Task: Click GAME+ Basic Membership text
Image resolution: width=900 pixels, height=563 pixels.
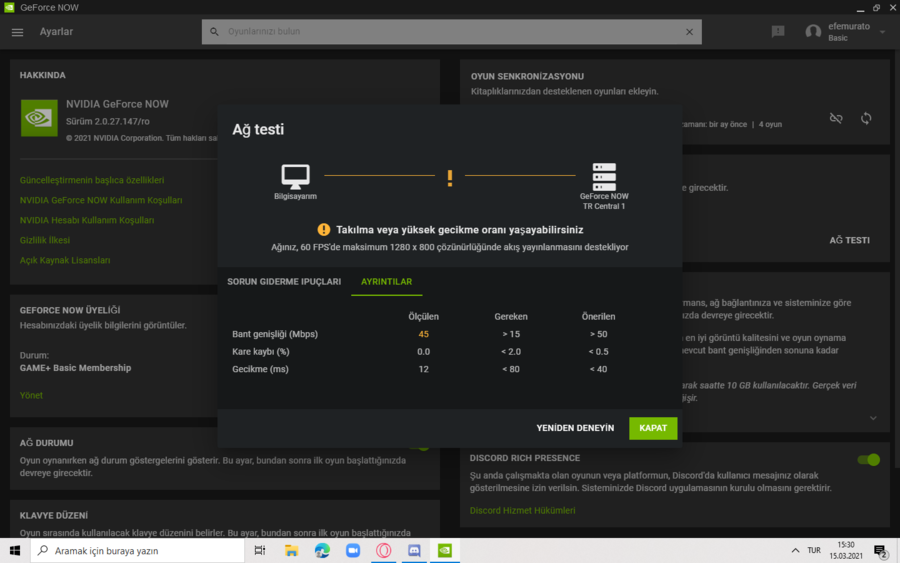Action: 75,368
